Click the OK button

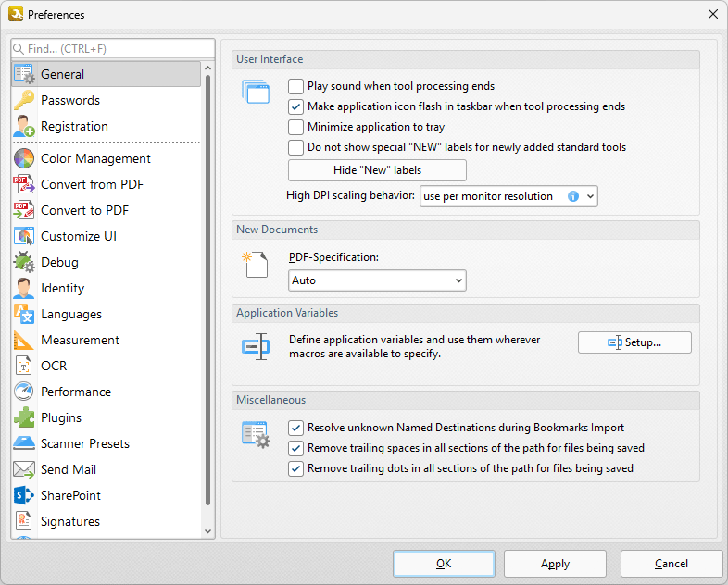[x=444, y=564]
